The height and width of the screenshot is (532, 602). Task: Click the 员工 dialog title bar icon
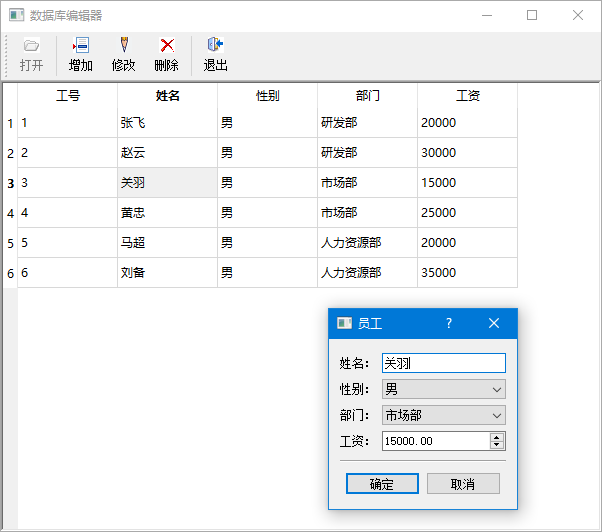click(344, 323)
